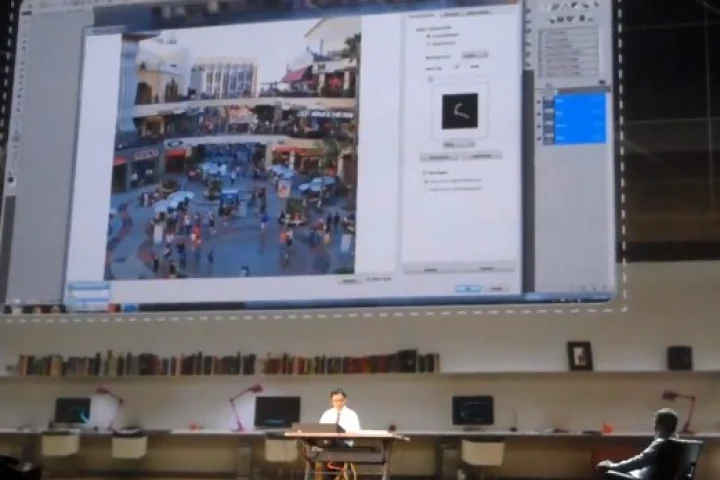Screen dimensions: 720x480
Task: Click the blur kernel preview thumbnail
Action: pos(460,111)
